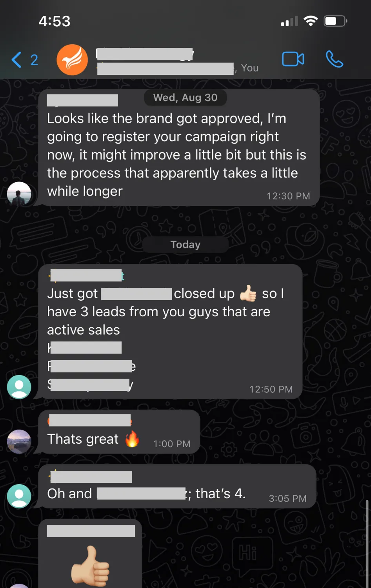Open the group header participants line ending 'You'
Image resolution: width=371 pixels, height=588 pixels.
coord(178,68)
